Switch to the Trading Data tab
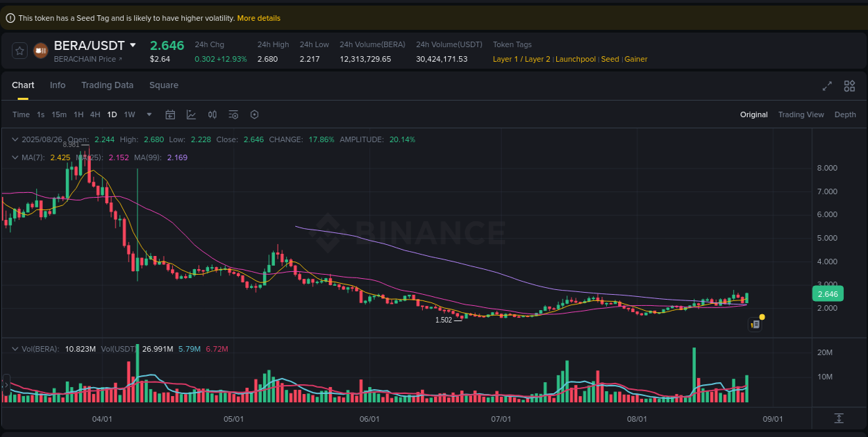 108,85
